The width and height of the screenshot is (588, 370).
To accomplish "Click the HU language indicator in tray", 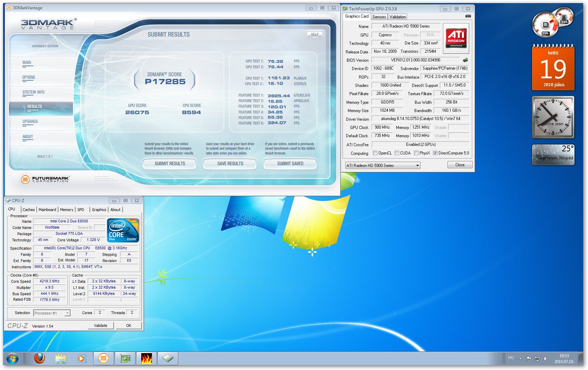I will coord(511,358).
